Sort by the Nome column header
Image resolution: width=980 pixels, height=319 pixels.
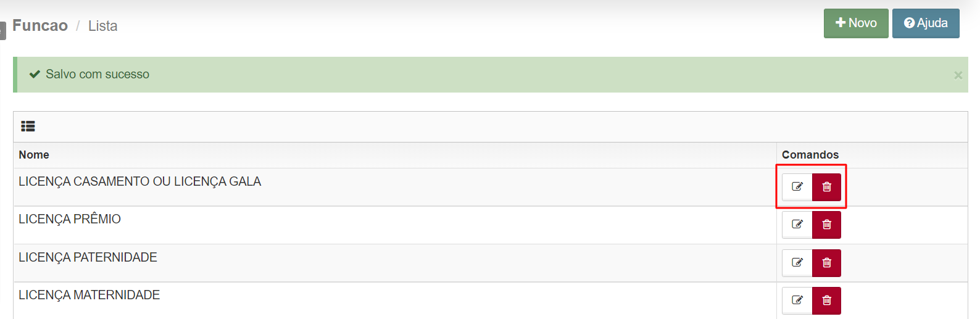tap(34, 155)
